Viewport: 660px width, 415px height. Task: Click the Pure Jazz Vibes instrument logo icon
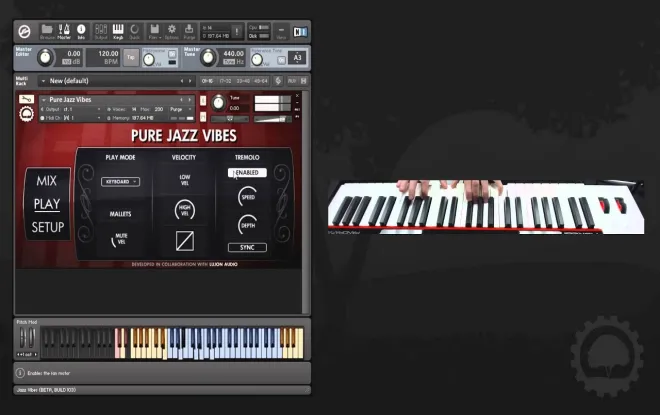click(26, 114)
